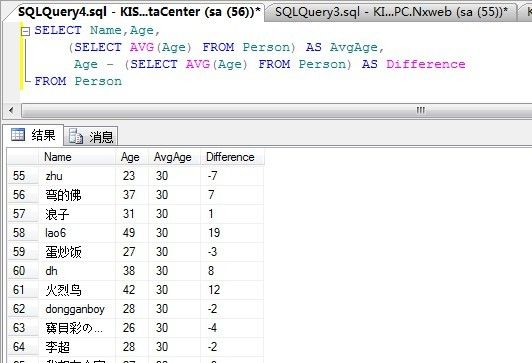Click the AvgAge cell 30 in 李超 row
Viewport: 532px width, 363px height.
pyautogui.click(x=175, y=347)
